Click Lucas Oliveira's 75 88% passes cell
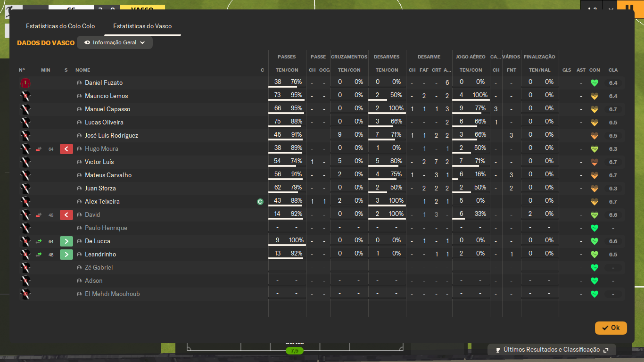Image resolution: width=644 pixels, height=362 pixels. 287,122
